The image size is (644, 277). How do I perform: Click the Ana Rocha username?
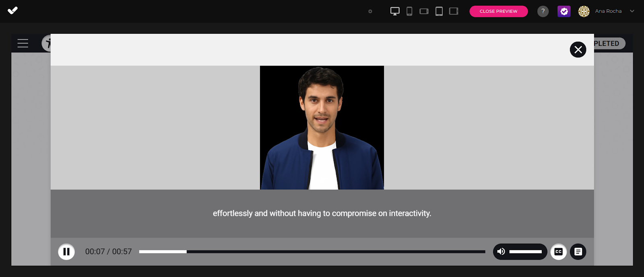608,11
